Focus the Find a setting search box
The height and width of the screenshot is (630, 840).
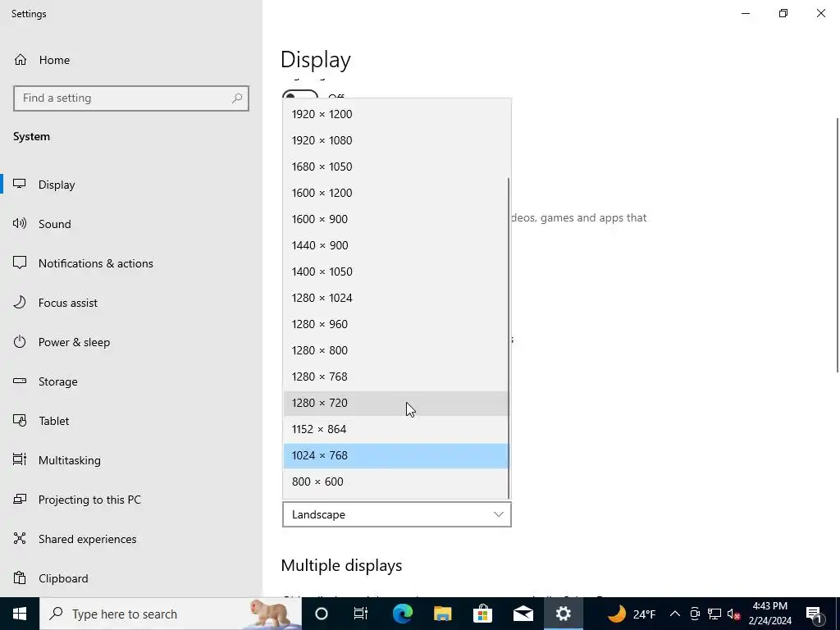coord(131,98)
